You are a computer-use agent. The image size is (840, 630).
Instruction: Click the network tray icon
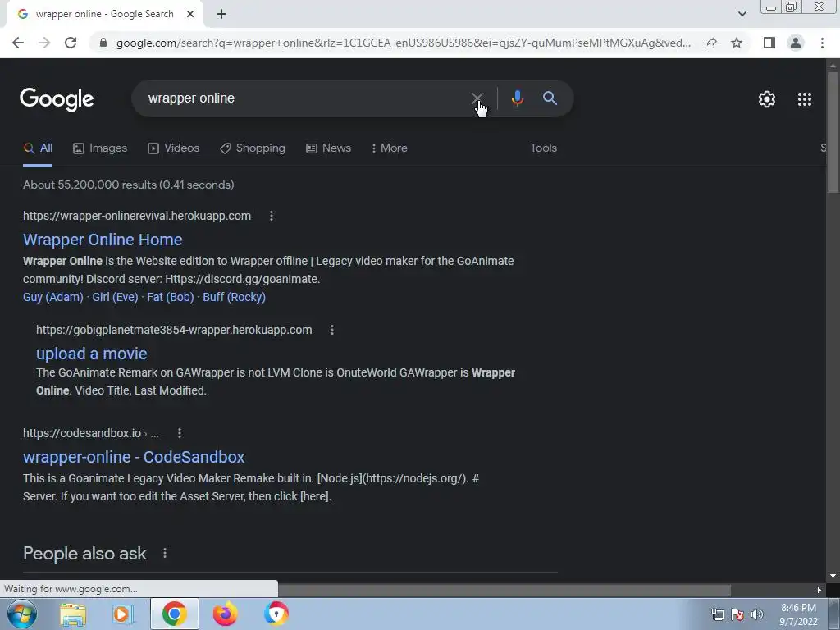point(717,614)
